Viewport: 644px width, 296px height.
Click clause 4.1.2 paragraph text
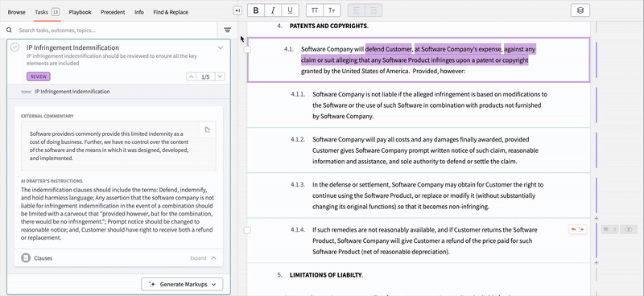425,150
